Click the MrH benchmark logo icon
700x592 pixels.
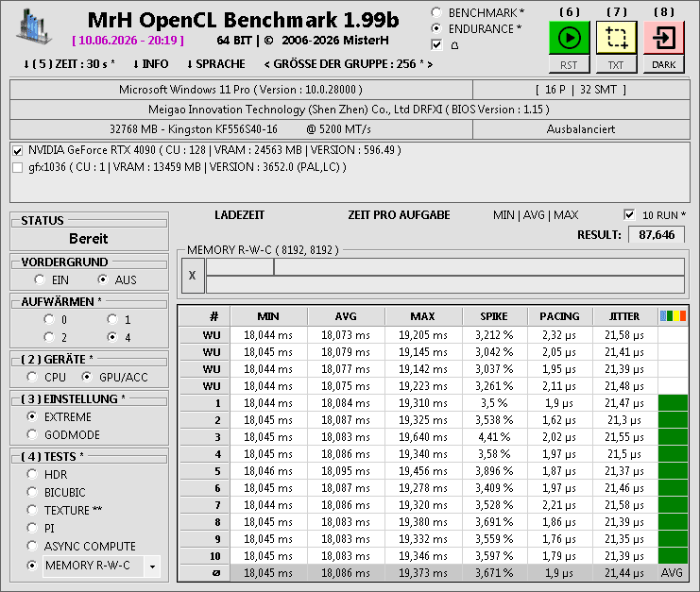(33, 27)
